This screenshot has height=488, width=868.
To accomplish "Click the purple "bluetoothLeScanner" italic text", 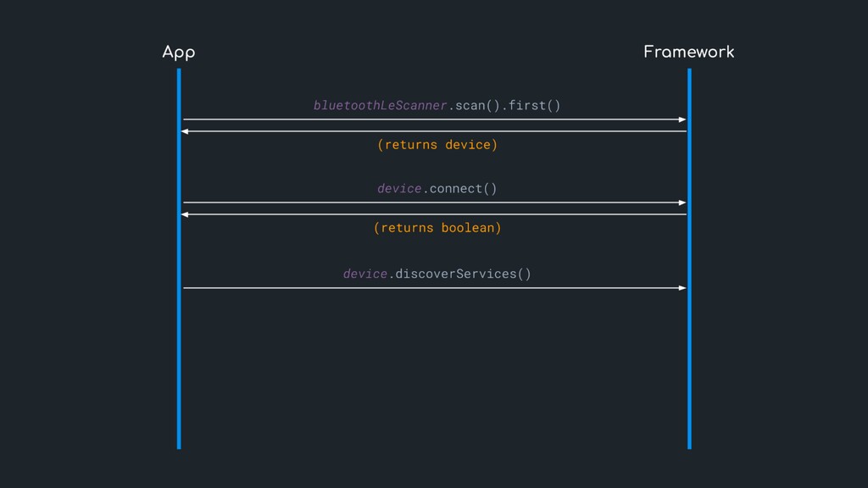I will click(x=380, y=105).
